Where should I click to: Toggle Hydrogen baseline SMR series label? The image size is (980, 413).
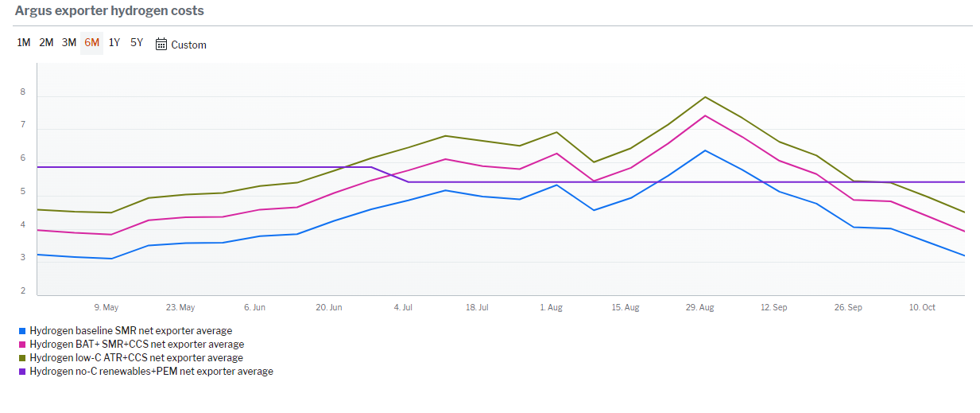(x=130, y=331)
